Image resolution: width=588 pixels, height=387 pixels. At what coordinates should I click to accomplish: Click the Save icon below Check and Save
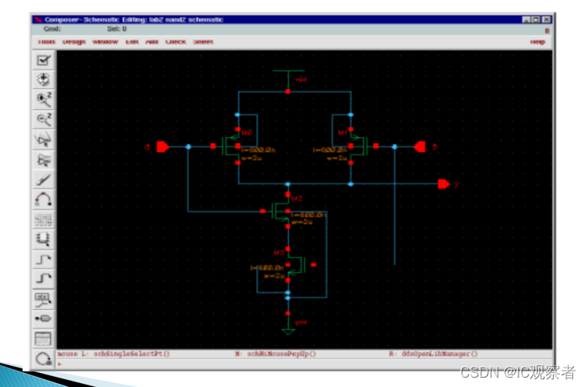[x=44, y=79]
